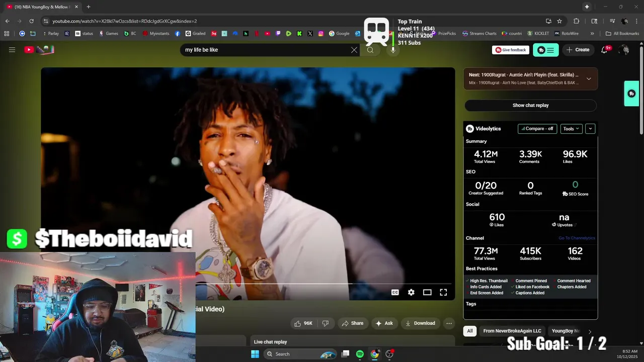Expand the Next up playlist panel

pos(589,78)
